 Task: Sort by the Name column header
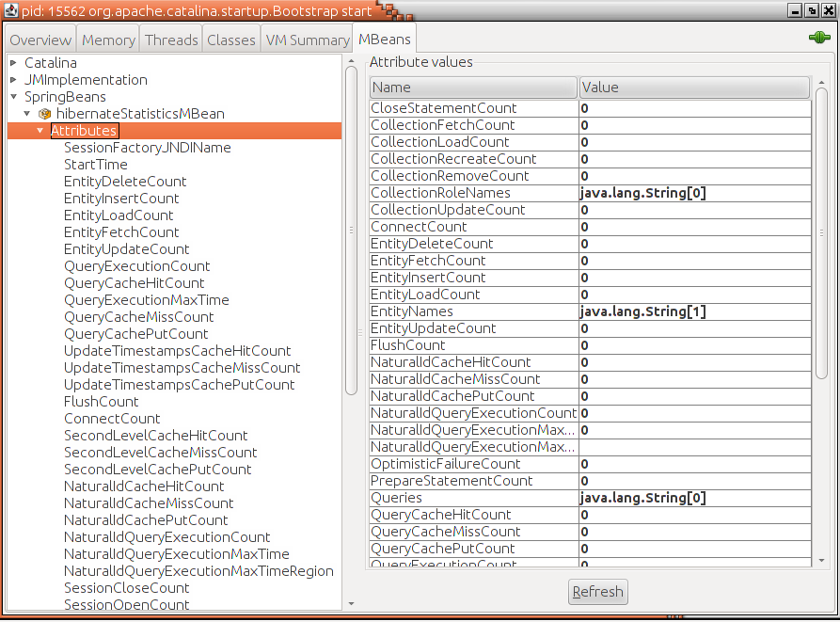coord(472,88)
